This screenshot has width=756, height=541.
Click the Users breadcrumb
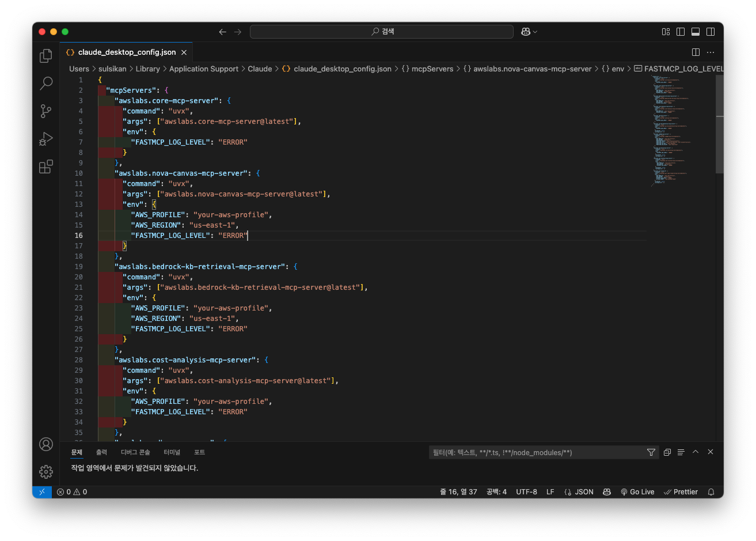coord(79,69)
